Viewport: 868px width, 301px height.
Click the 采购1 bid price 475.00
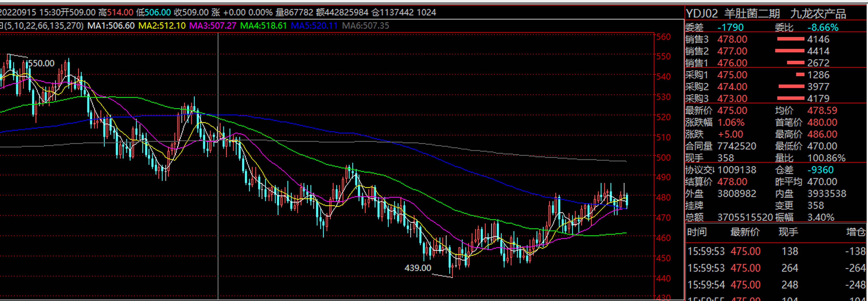coord(732,75)
